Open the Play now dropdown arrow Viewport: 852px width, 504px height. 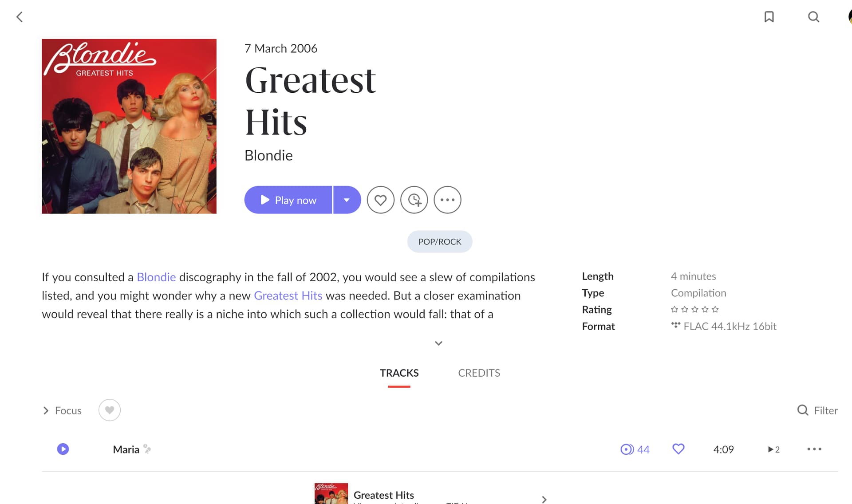pyautogui.click(x=347, y=200)
